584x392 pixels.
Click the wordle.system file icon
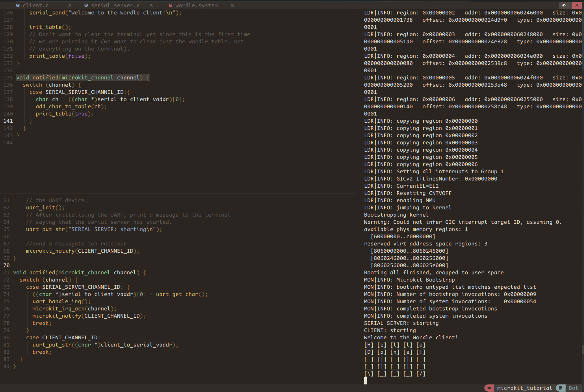(x=170, y=5)
